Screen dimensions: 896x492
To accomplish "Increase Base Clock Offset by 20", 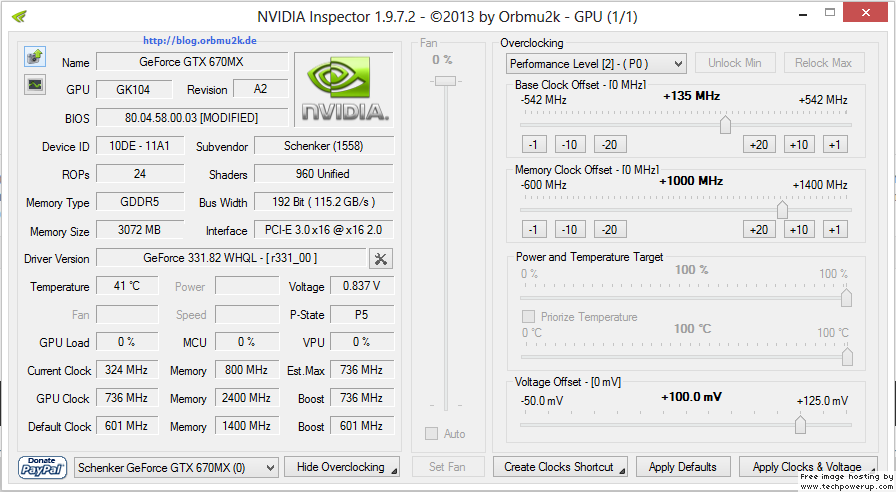I will pyautogui.click(x=759, y=145).
